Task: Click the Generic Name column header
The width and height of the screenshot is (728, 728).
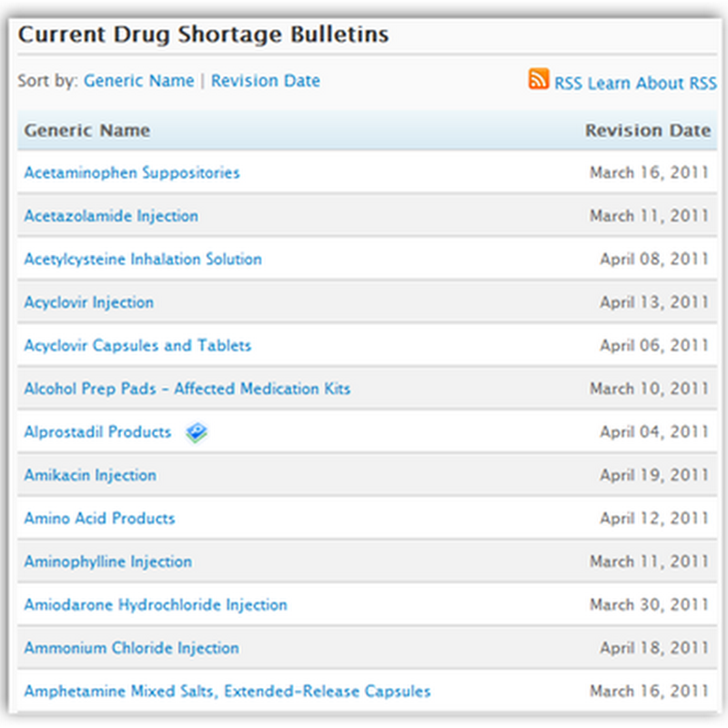Action: tap(86, 130)
